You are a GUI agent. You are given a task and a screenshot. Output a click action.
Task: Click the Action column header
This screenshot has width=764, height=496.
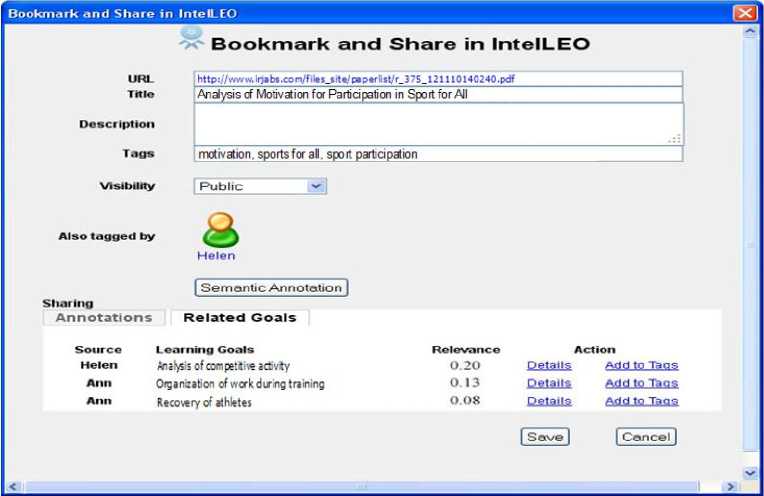pos(595,349)
